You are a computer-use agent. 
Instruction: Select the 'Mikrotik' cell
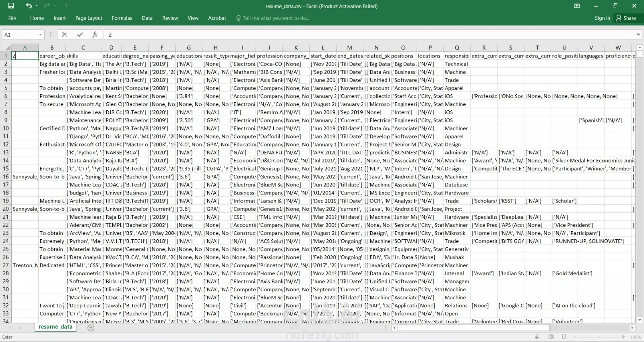click(x=457, y=233)
